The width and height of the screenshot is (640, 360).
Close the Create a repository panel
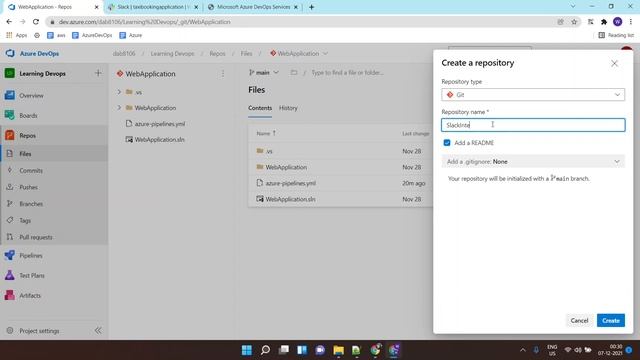pos(614,64)
